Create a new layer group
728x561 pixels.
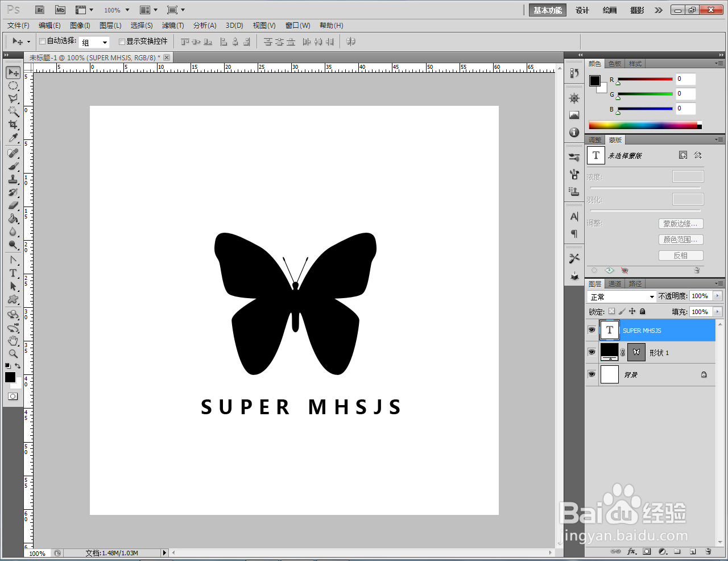click(x=677, y=551)
